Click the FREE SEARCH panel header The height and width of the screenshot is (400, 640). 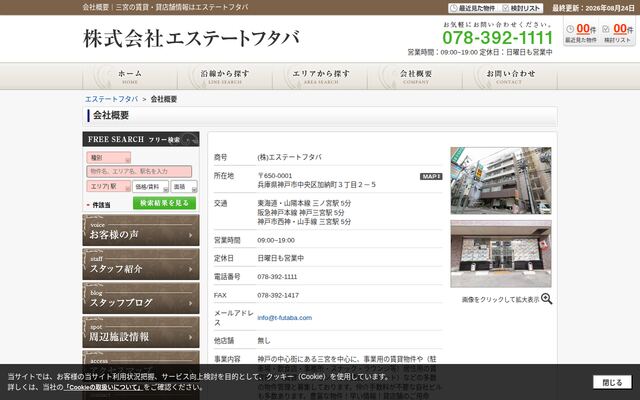tap(141, 139)
